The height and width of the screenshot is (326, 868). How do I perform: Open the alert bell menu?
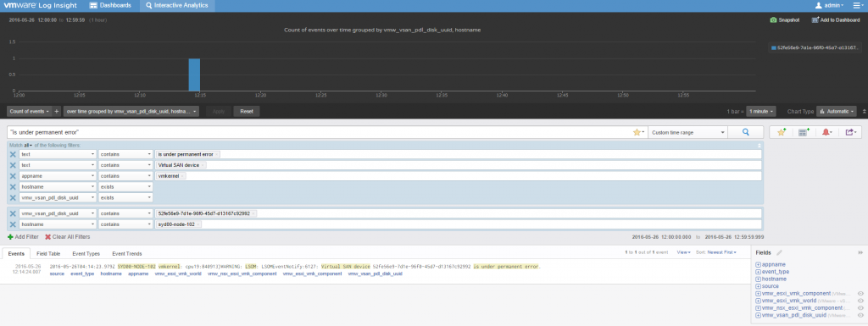click(826, 133)
